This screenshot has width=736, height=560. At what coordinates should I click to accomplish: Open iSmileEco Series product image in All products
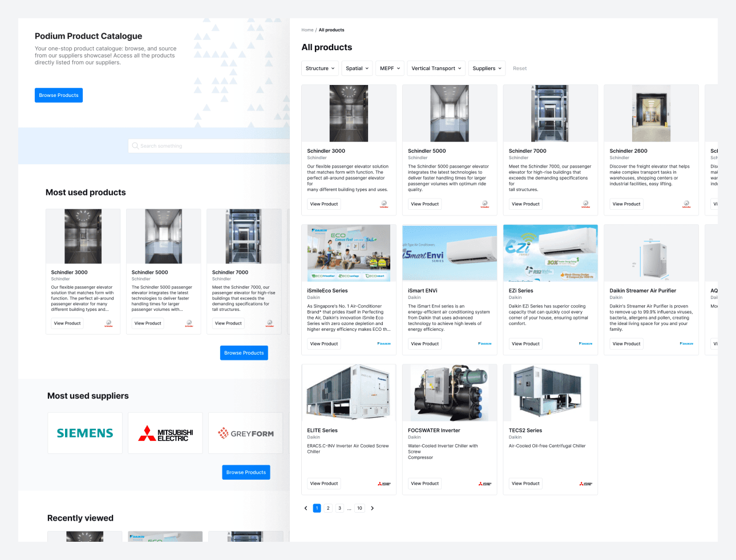[x=349, y=253]
